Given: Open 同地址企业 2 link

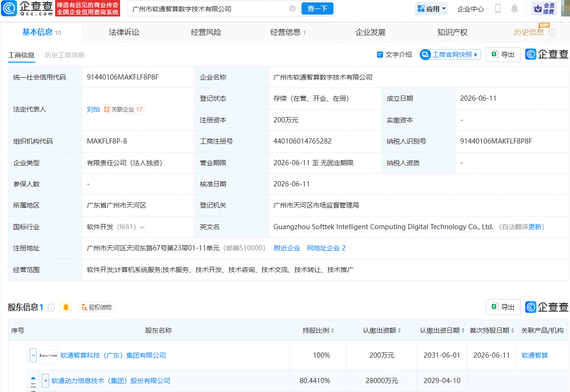Looking at the screenshot, I should [326, 248].
